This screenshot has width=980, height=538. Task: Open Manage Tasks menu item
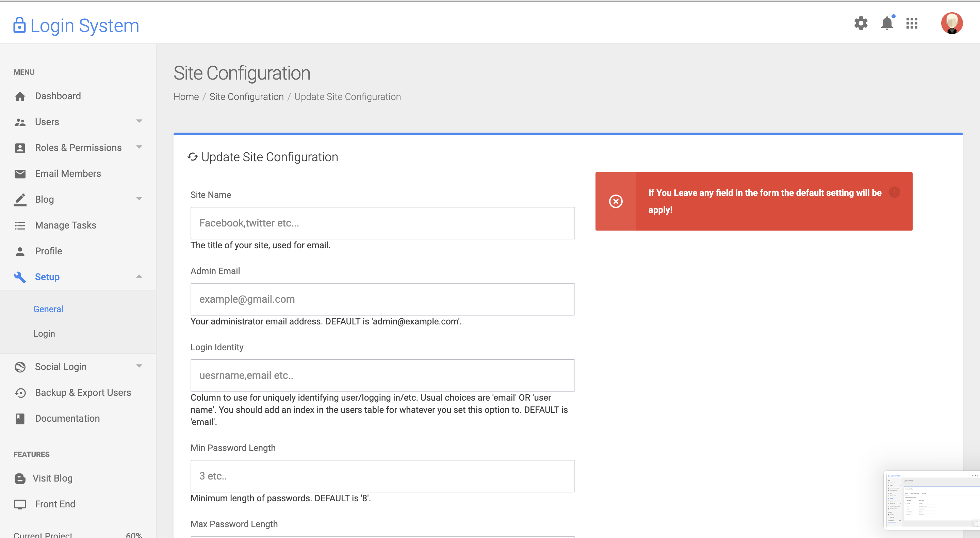tap(65, 225)
